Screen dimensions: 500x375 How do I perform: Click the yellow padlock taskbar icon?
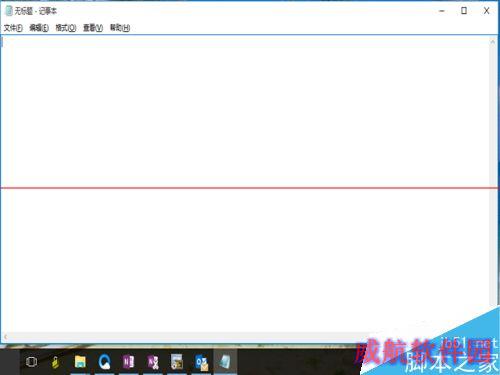point(55,362)
